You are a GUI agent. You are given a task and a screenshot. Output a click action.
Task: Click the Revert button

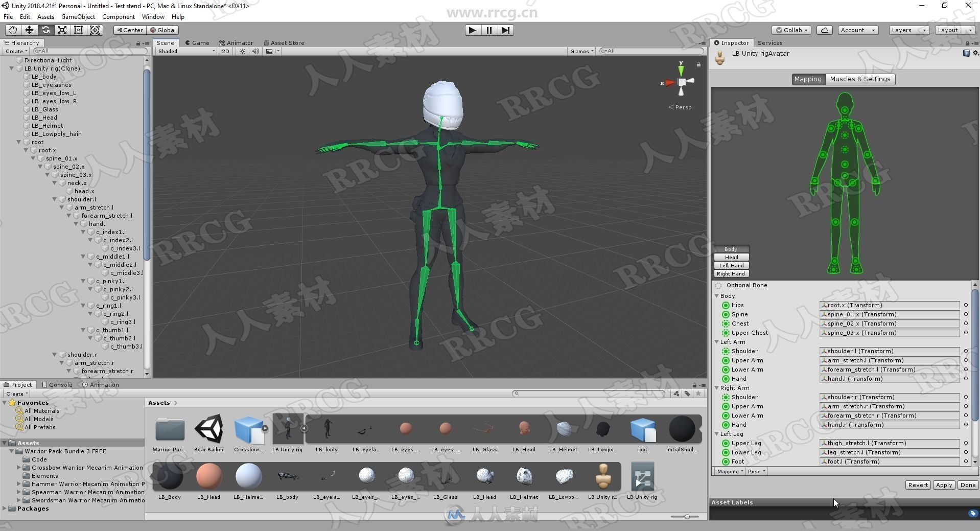point(918,485)
